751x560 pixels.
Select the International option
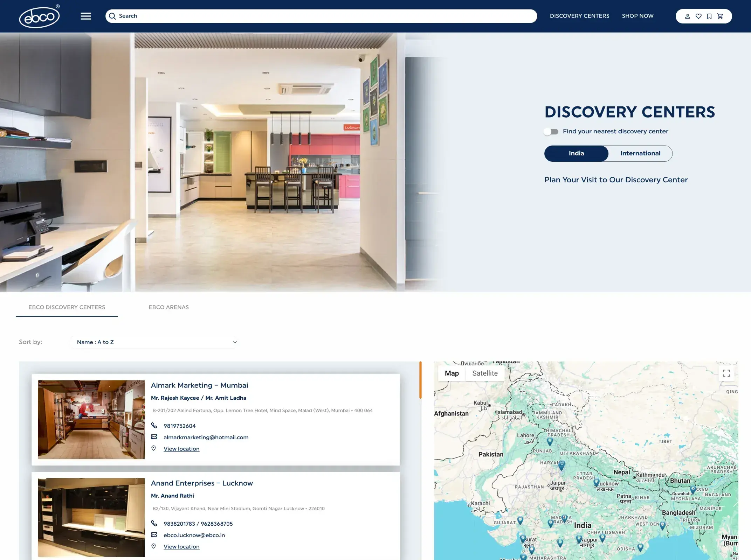click(x=640, y=153)
